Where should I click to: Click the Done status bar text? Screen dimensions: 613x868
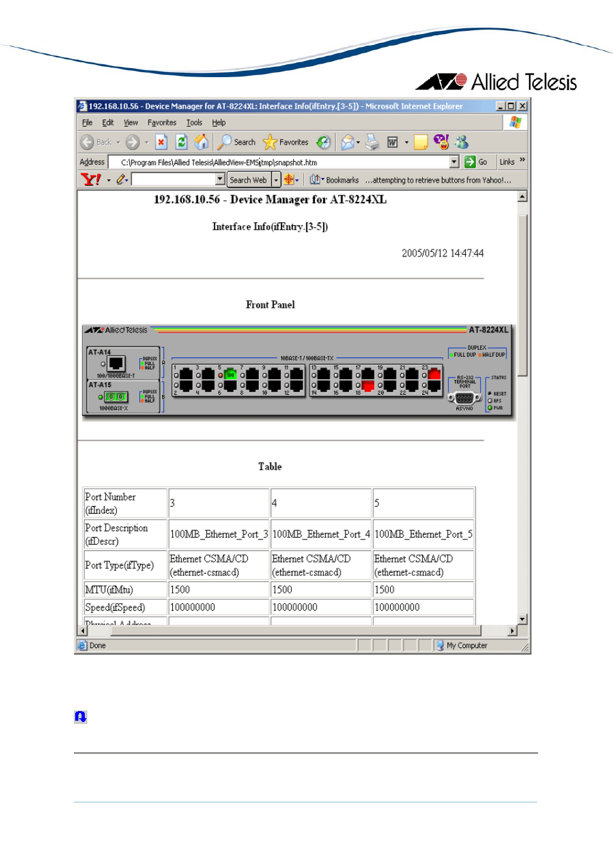[98, 646]
